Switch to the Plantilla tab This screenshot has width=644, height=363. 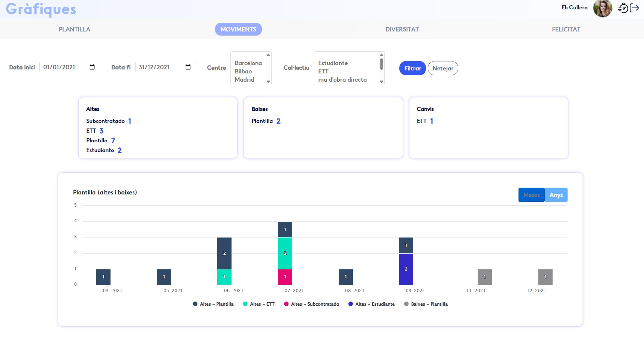[74, 29]
